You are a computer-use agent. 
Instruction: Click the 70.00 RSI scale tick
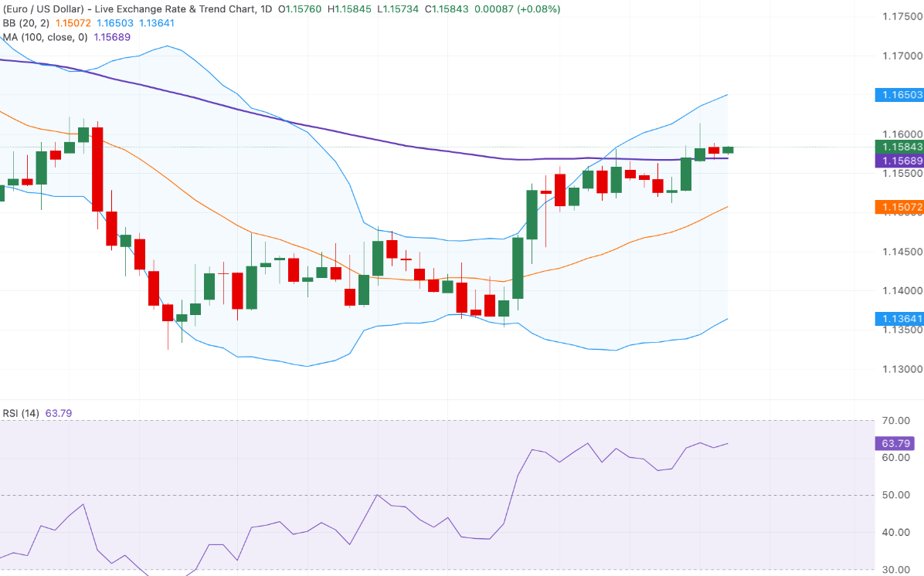pyautogui.click(x=895, y=421)
